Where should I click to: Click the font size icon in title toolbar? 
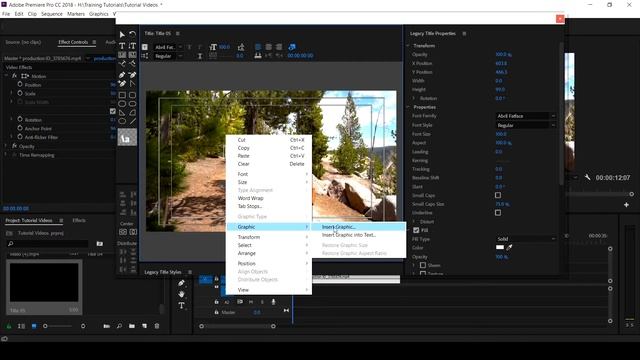point(213,47)
